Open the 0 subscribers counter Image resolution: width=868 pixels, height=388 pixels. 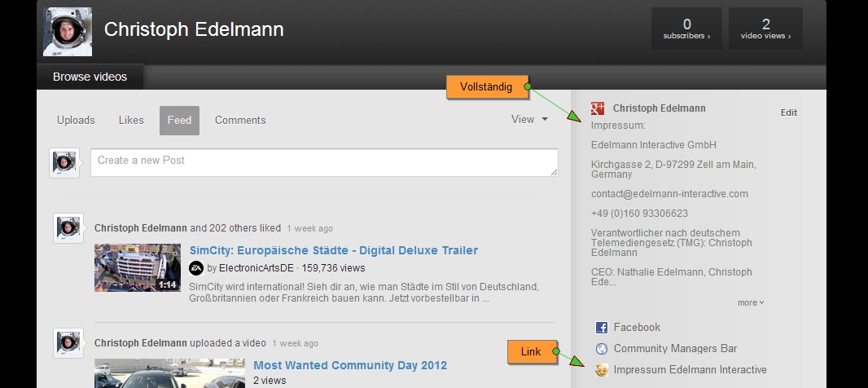(686, 29)
